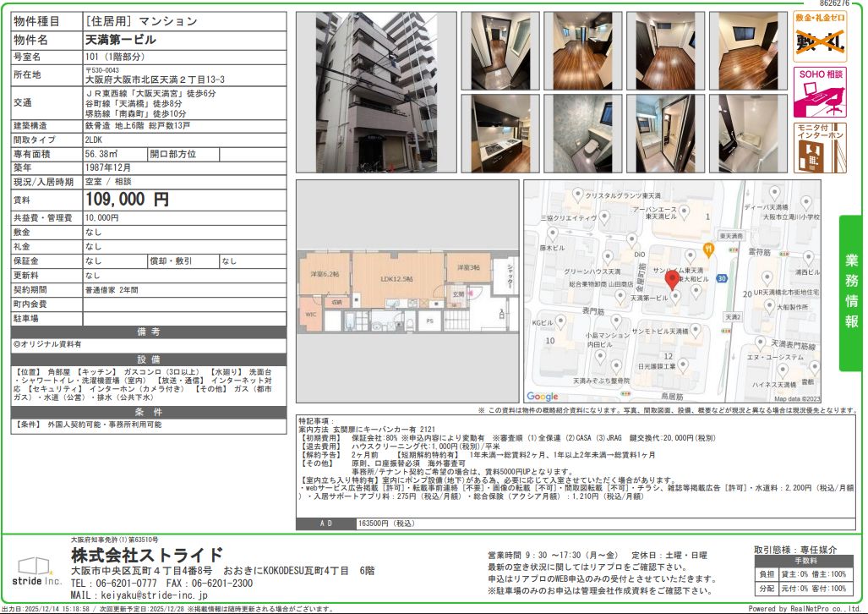Click the Google logo on the map
Screen dimensions: 868x614
tap(543, 397)
